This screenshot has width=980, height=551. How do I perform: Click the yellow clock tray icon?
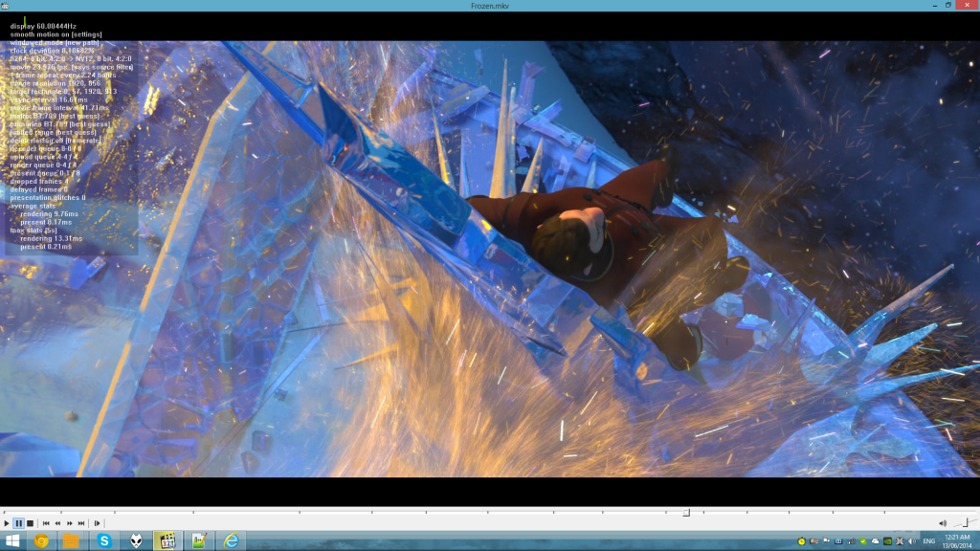click(802, 541)
